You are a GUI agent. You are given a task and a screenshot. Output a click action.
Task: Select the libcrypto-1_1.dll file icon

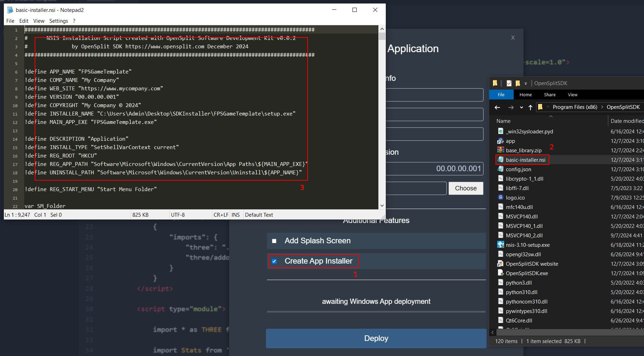pos(501,179)
